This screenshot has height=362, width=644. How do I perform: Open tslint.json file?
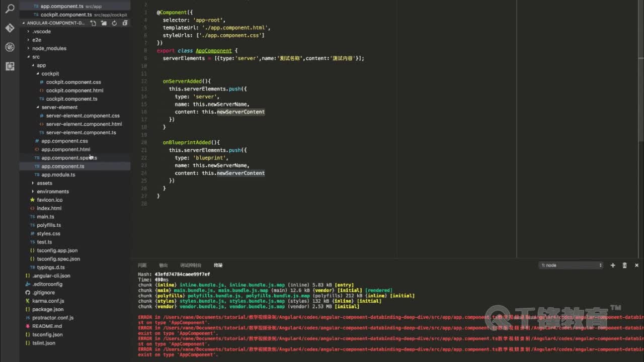[44, 343]
